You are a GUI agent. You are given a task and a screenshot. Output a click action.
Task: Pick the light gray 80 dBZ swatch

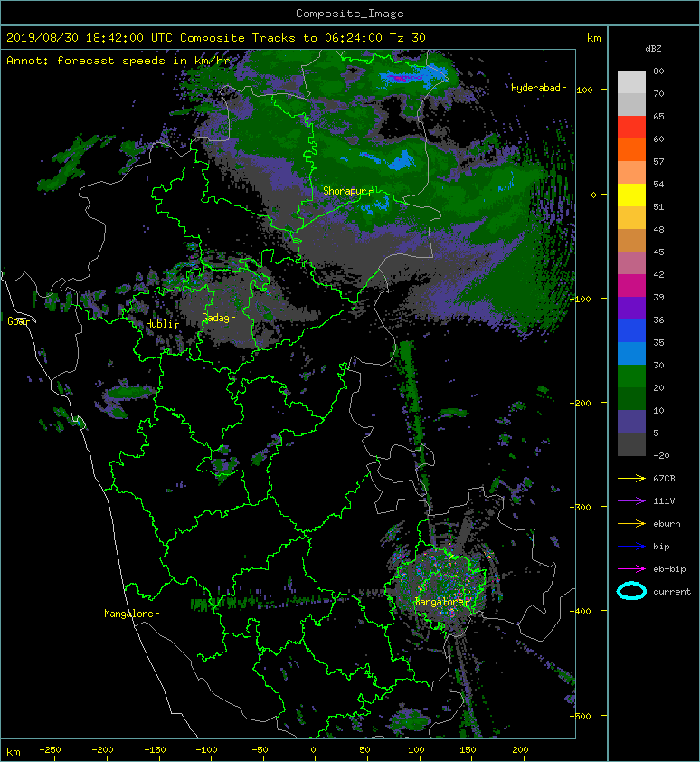(631, 82)
